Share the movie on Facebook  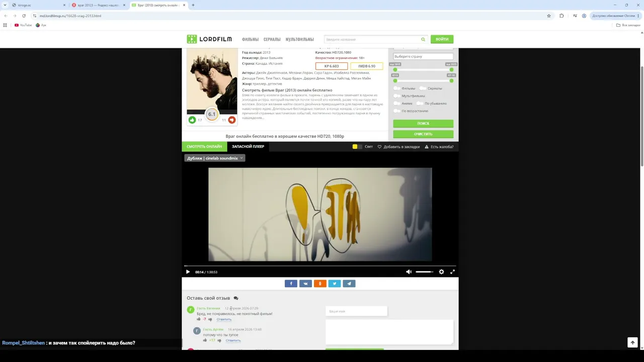(x=291, y=284)
